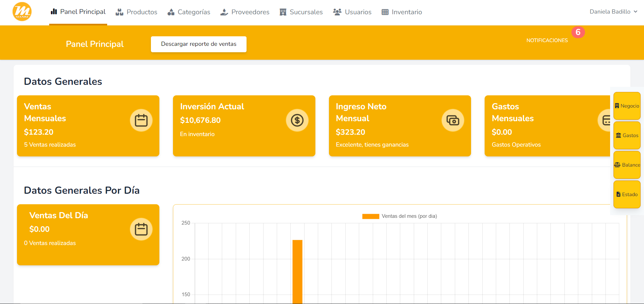
Task: Click the table icon beside Inventario
Action: point(385,12)
